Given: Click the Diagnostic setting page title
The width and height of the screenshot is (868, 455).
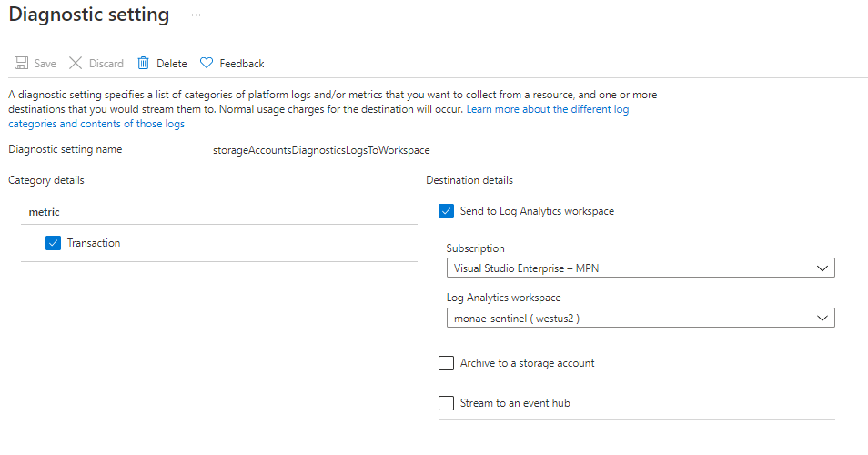Looking at the screenshot, I should pos(89,15).
